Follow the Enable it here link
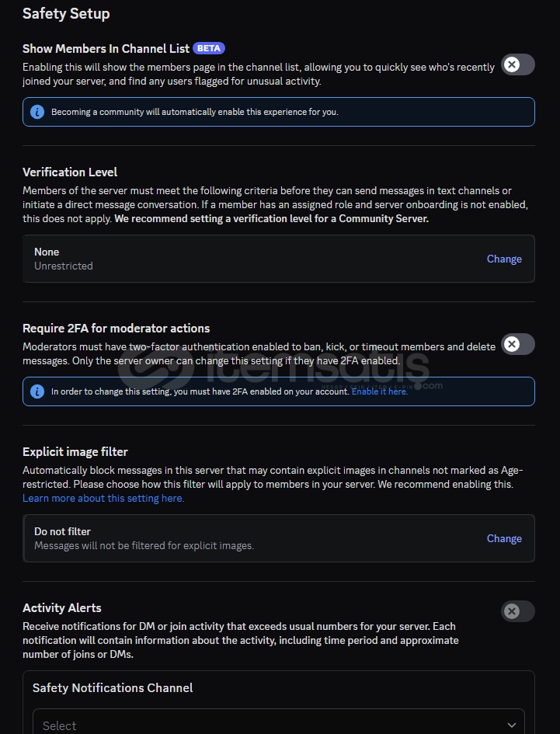Image resolution: width=560 pixels, height=734 pixels. [380, 391]
